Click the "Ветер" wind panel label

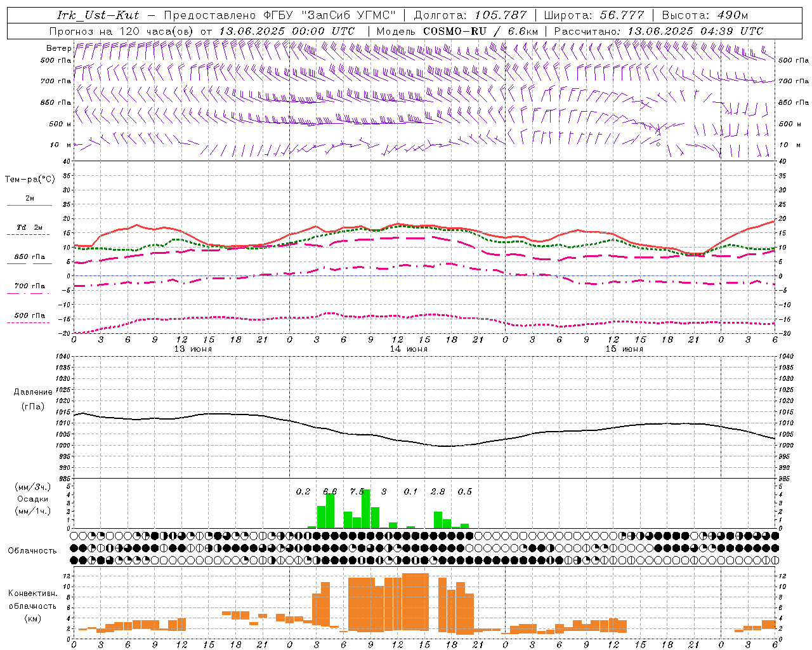point(58,48)
